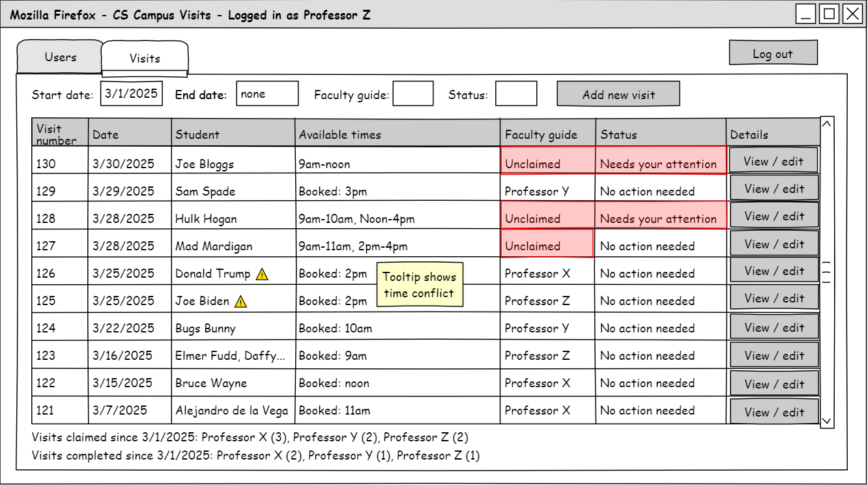Viewport: 868px width, 485px height.
Task: Open View / edit for Bugs Bunny visit
Action: [774, 328]
